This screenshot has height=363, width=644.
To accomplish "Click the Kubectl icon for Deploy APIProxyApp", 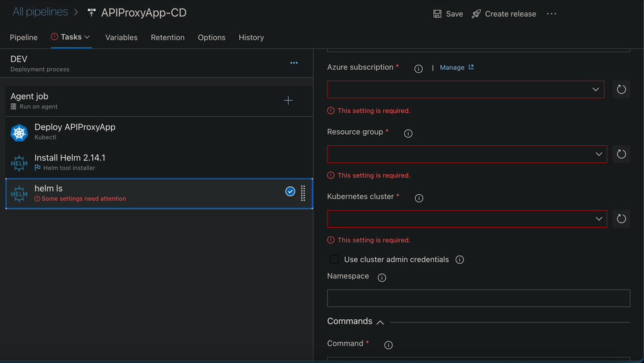I will point(19,132).
